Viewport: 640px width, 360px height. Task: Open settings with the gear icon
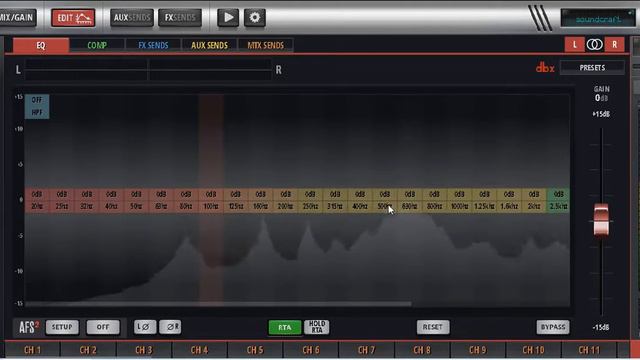255,18
